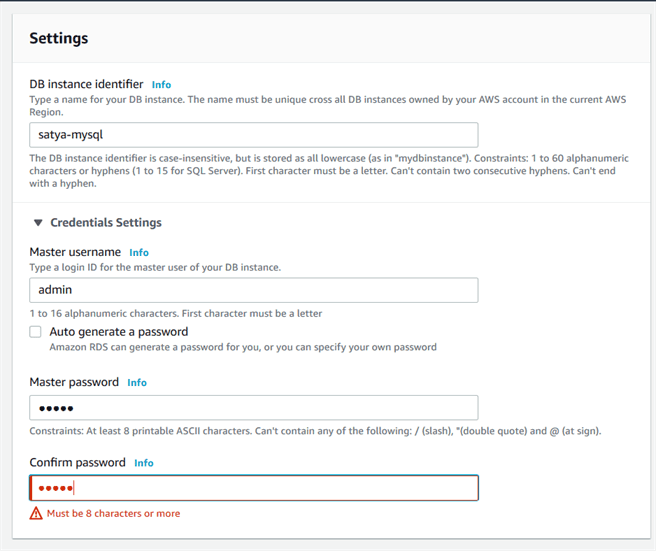Click the 'DB instance identifier' label

[86, 84]
